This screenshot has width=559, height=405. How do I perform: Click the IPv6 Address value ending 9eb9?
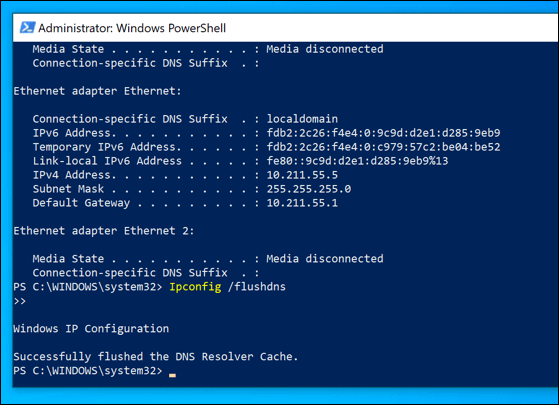tap(383, 133)
